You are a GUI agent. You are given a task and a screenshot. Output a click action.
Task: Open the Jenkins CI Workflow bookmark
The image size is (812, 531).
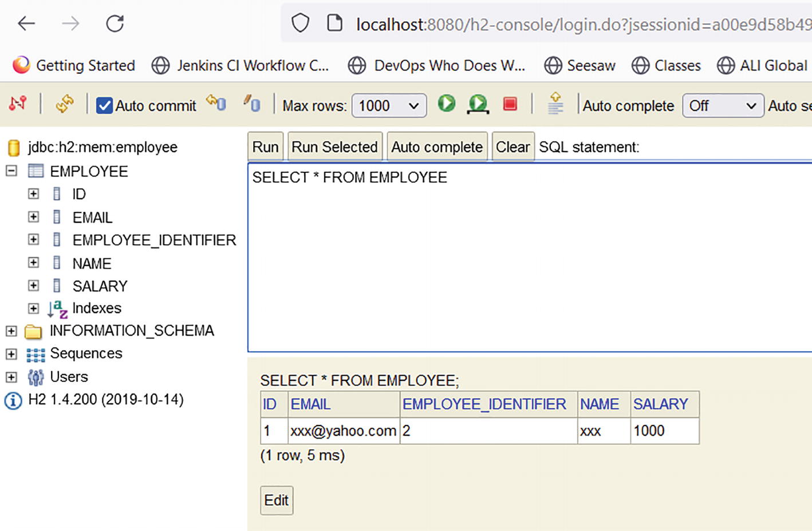pos(241,66)
